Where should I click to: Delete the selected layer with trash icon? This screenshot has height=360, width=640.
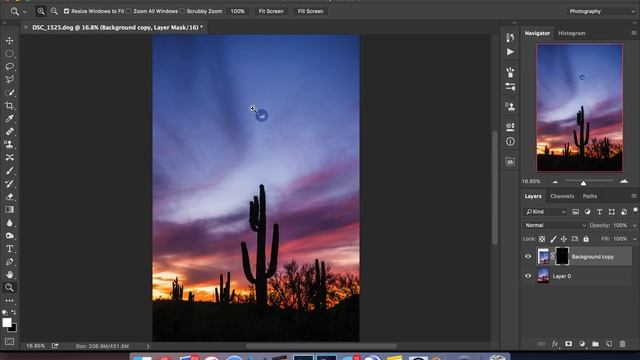[622, 344]
